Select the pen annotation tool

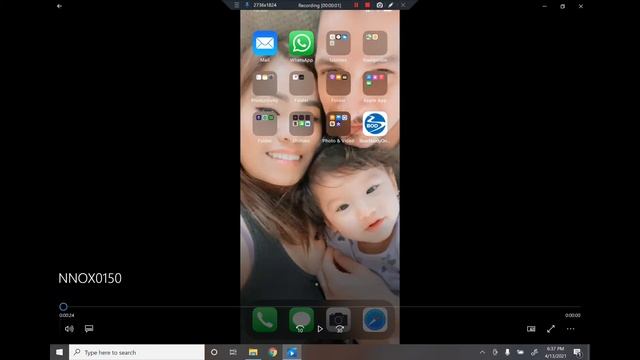coord(391,5)
